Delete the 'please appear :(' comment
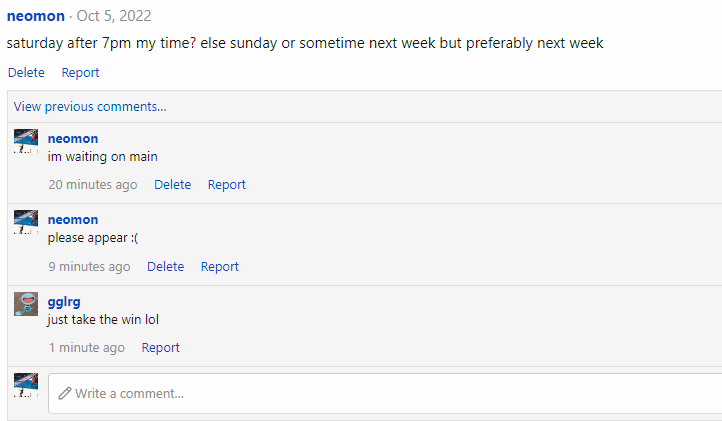The image size is (722, 421). coord(165,267)
